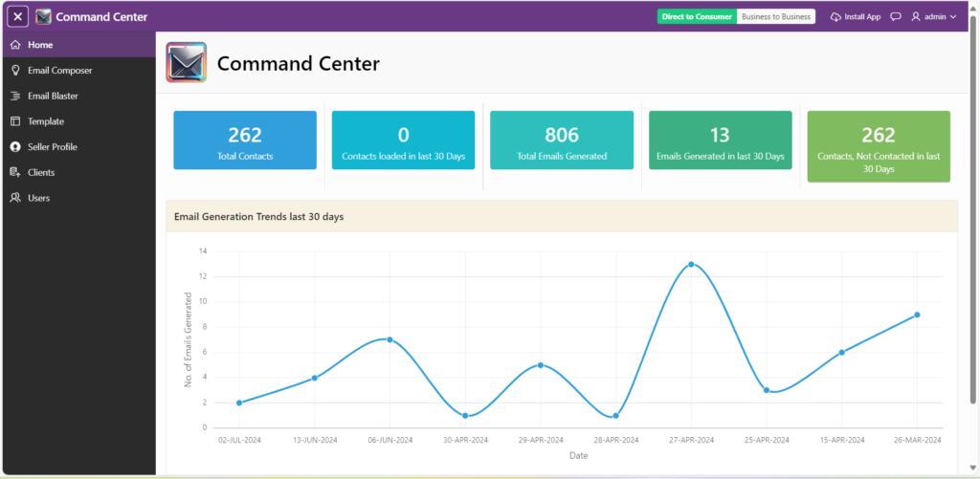The width and height of the screenshot is (980, 479).
Task: Click the Install App button
Action: 855,17
